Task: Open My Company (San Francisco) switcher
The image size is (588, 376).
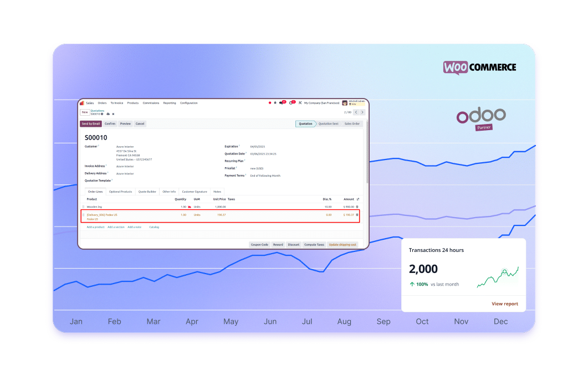Action: click(x=322, y=103)
